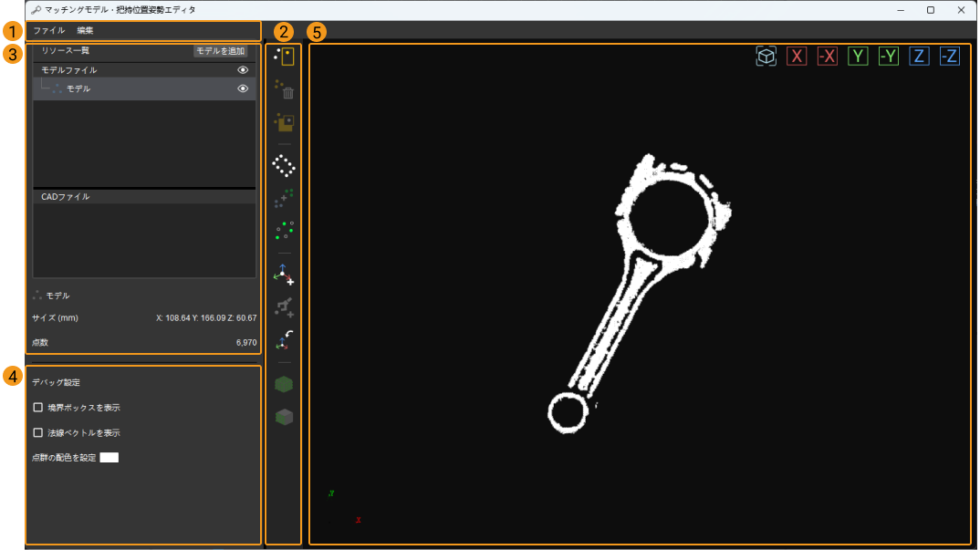
Task: Set view along red -X axis
Action: pyautogui.click(x=828, y=57)
